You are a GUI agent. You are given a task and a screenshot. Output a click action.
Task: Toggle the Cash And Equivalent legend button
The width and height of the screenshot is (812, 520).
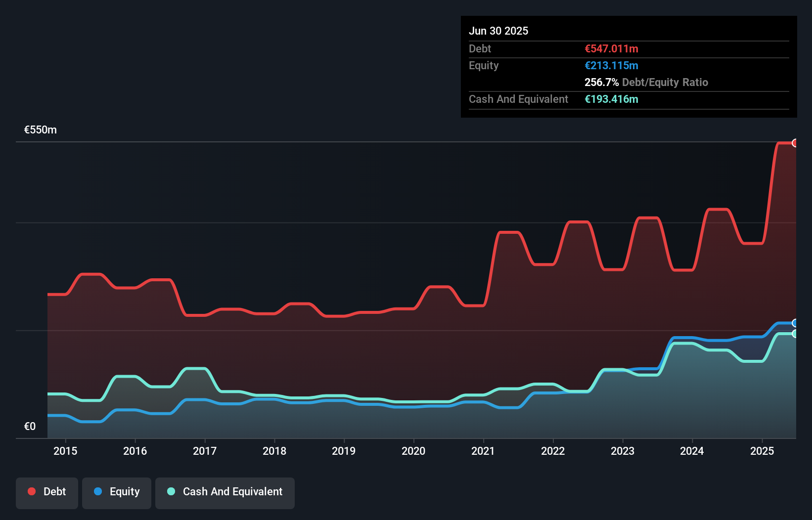coord(225,493)
